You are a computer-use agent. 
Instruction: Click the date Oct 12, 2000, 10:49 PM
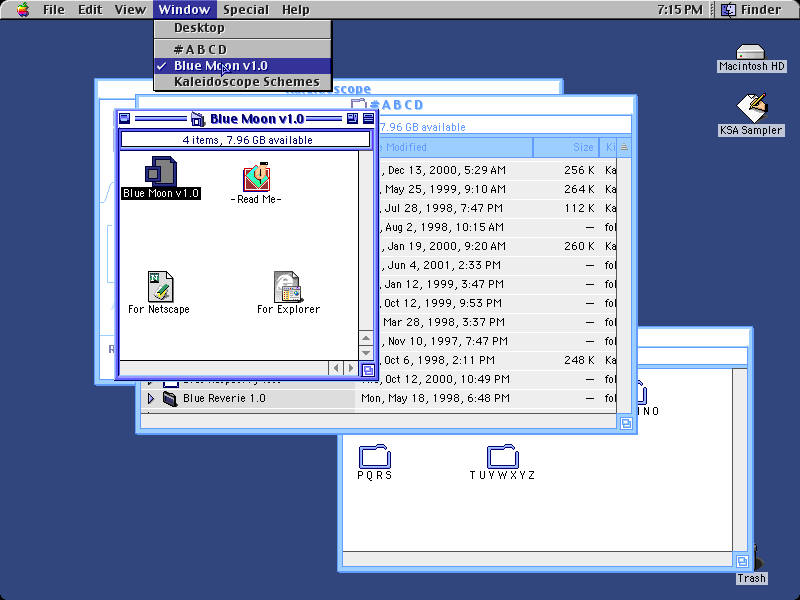click(x=447, y=379)
